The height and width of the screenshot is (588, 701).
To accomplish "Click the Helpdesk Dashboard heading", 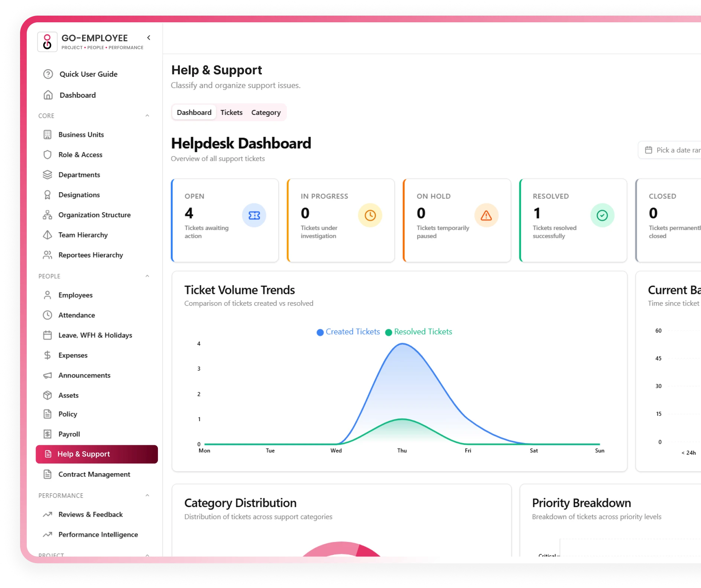I will pyautogui.click(x=241, y=143).
